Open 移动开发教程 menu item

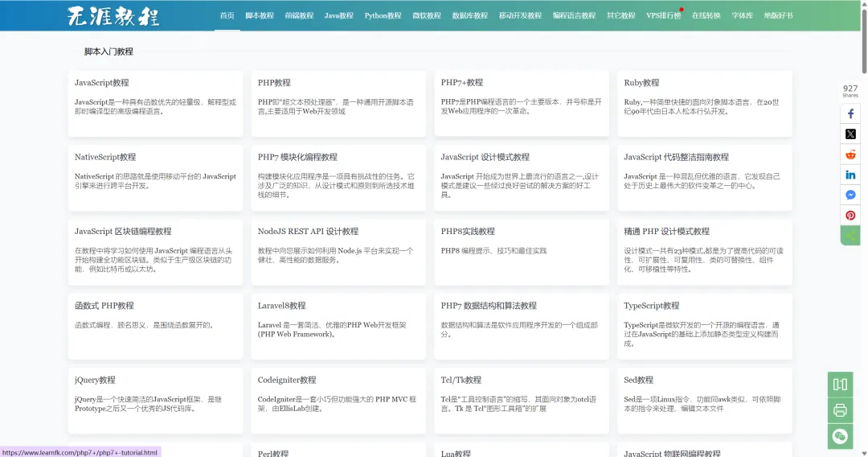[x=520, y=15]
